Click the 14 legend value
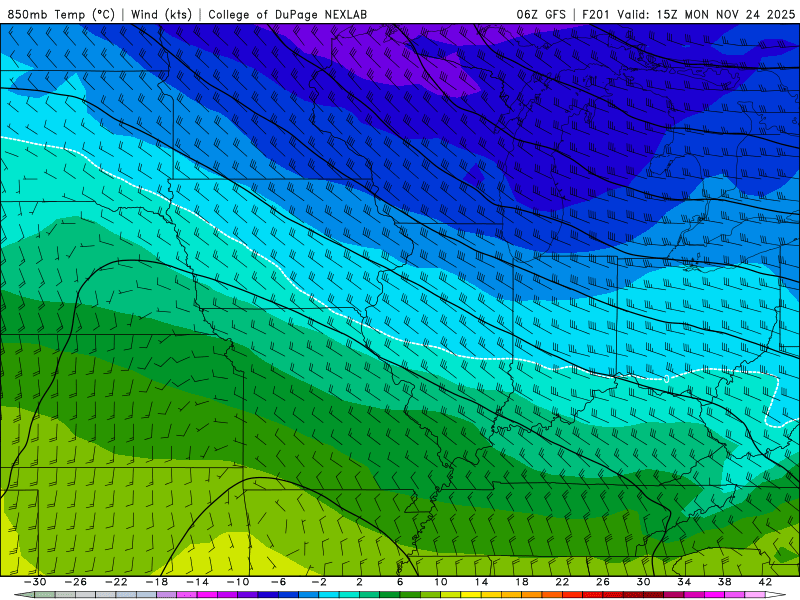This screenshot has height=600, width=800. 481,582
